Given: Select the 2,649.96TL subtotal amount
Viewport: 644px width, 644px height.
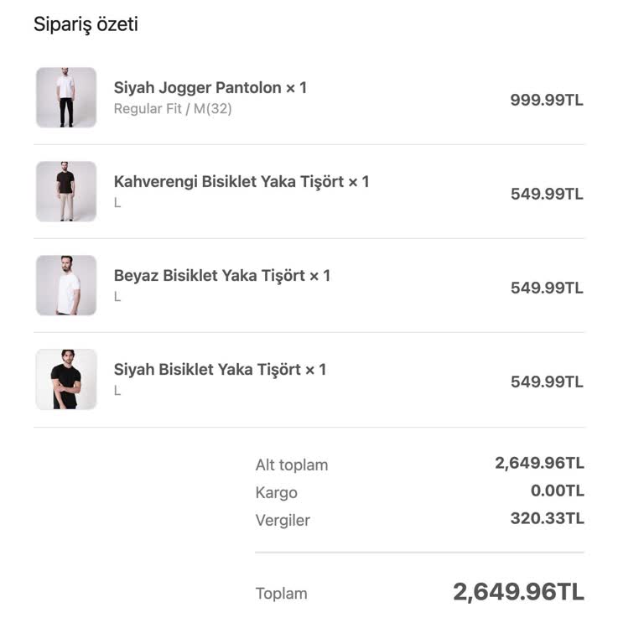Looking at the screenshot, I should pos(539,463).
